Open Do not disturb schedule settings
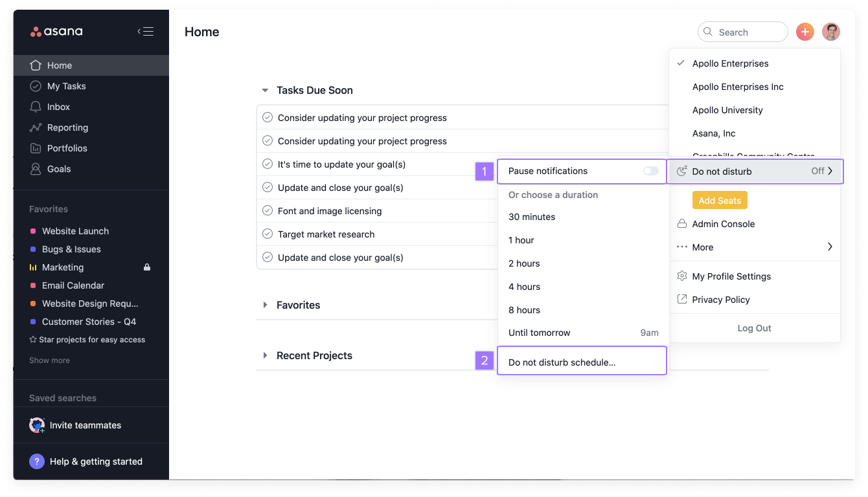 tap(582, 361)
